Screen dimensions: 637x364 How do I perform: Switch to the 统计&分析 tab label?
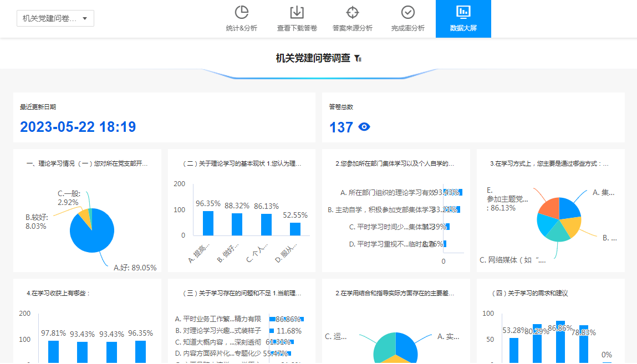tap(241, 28)
